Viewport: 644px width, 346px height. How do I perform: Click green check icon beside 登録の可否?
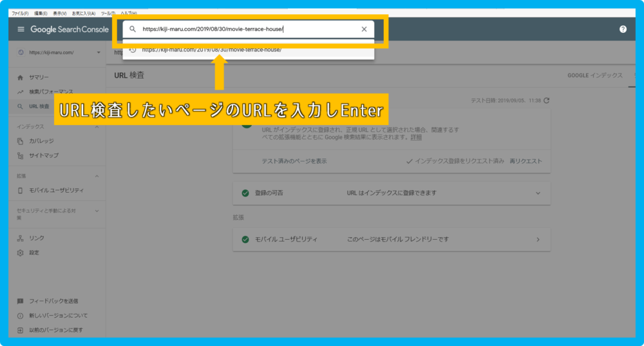(x=245, y=193)
